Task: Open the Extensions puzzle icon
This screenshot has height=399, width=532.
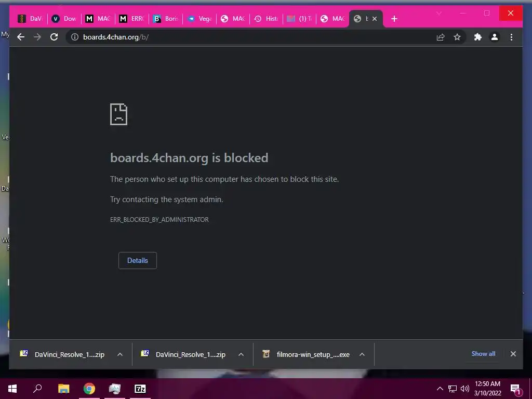Action: point(478,37)
